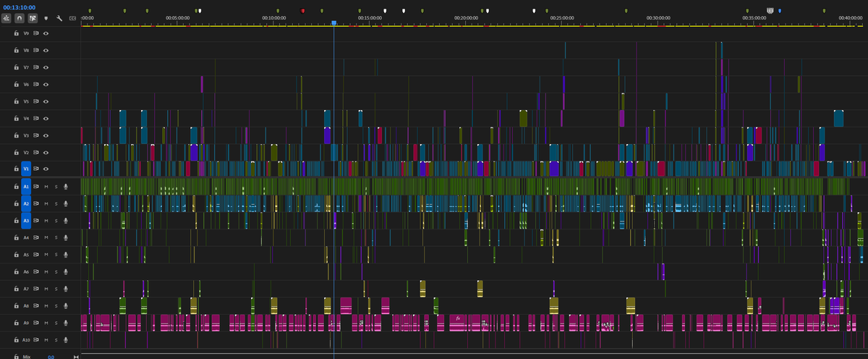Mute audio track A7

(x=46, y=289)
